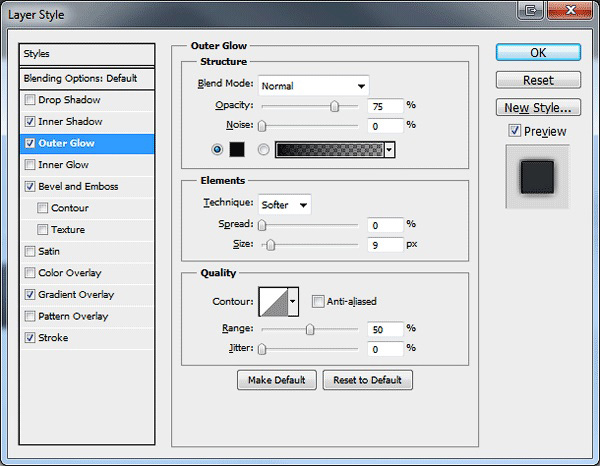Check the Color Overlay checkbox

pos(30,273)
